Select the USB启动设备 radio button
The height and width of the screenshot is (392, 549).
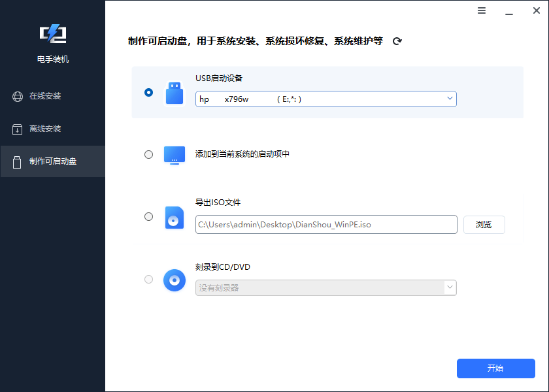(x=149, y=93)
